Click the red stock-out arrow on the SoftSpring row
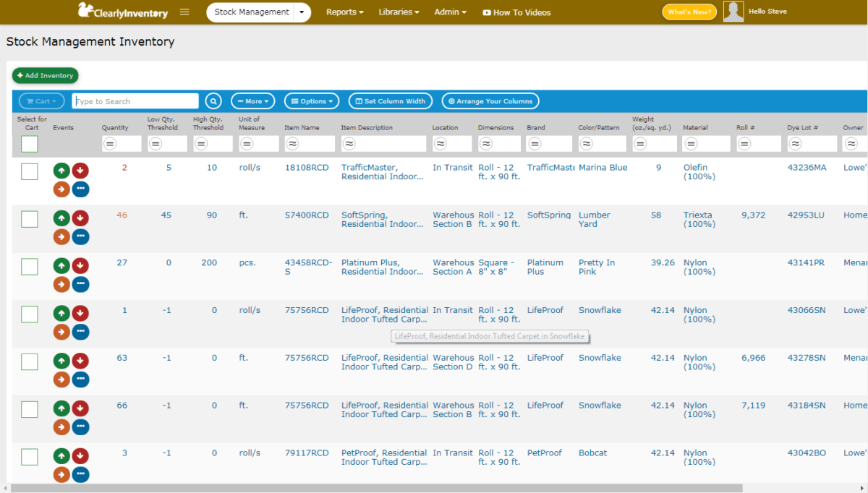The width and height of the screenshot is (868, 493). click(80, 218)
